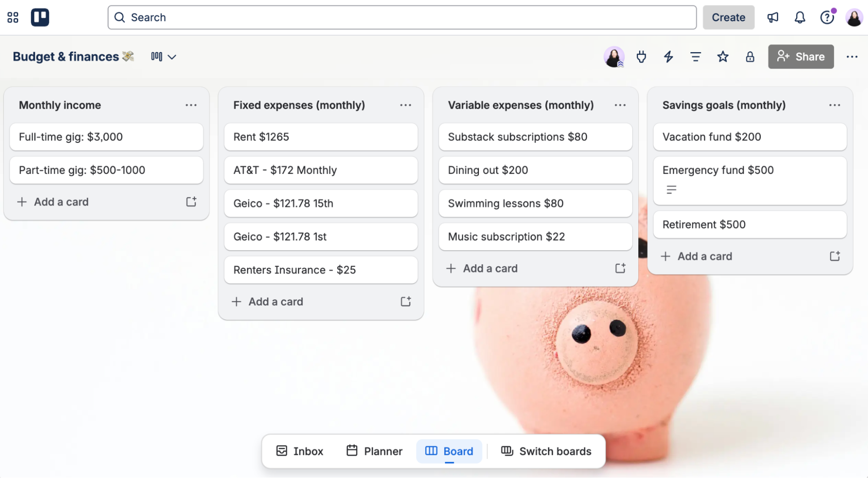Viewport: 868px width, 478px height.
Task: Open the Savings goals list actions menu
Action: click(x=834, y=105)
